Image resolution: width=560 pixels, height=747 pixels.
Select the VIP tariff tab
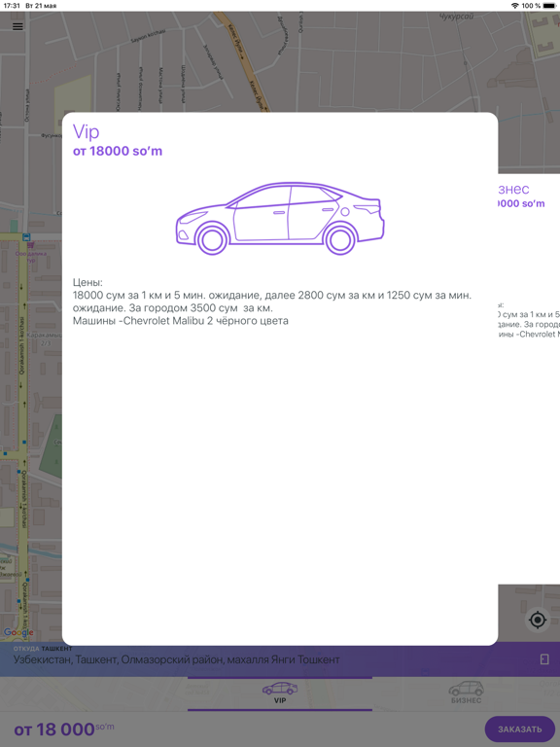(280, 694)
